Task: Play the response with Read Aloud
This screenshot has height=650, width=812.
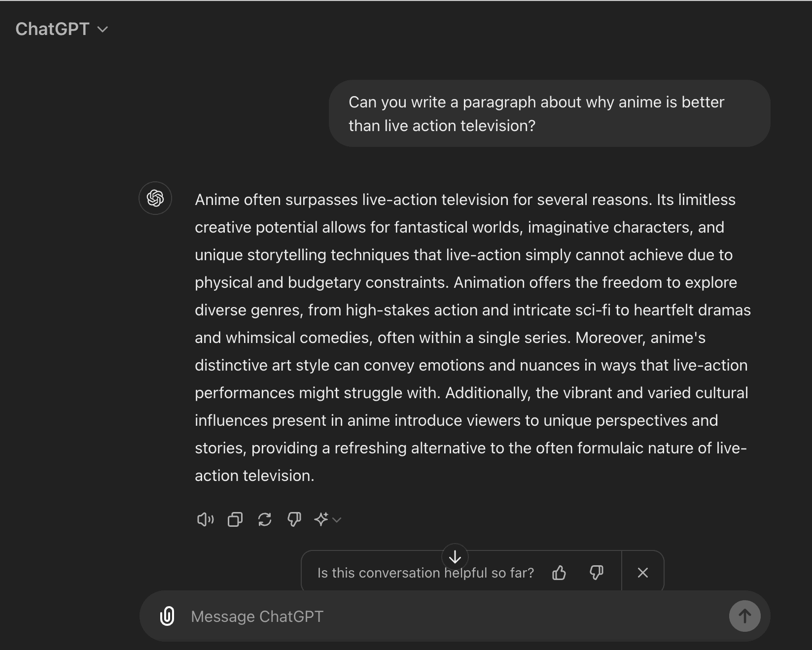Action: [x=205, y=519]
